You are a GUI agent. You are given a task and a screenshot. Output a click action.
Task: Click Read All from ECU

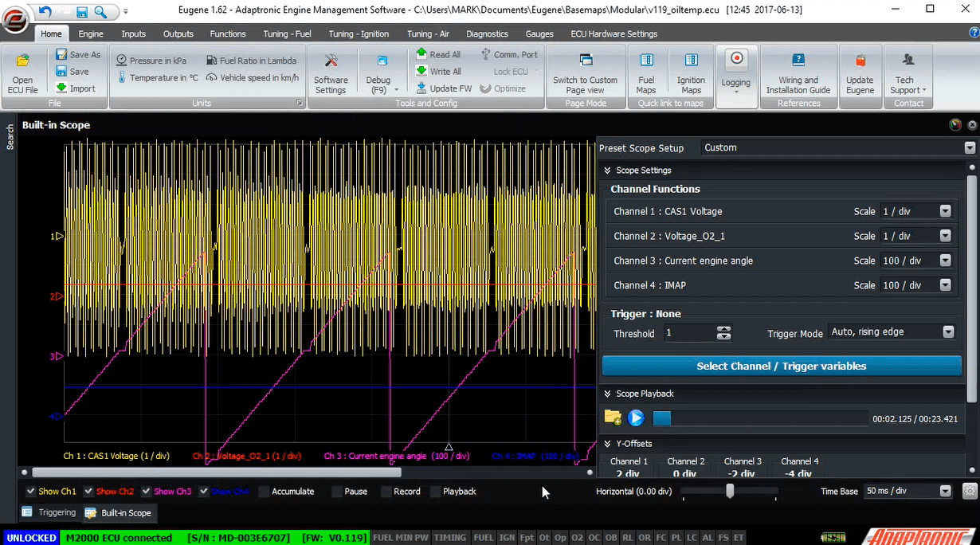pos(438,54)
